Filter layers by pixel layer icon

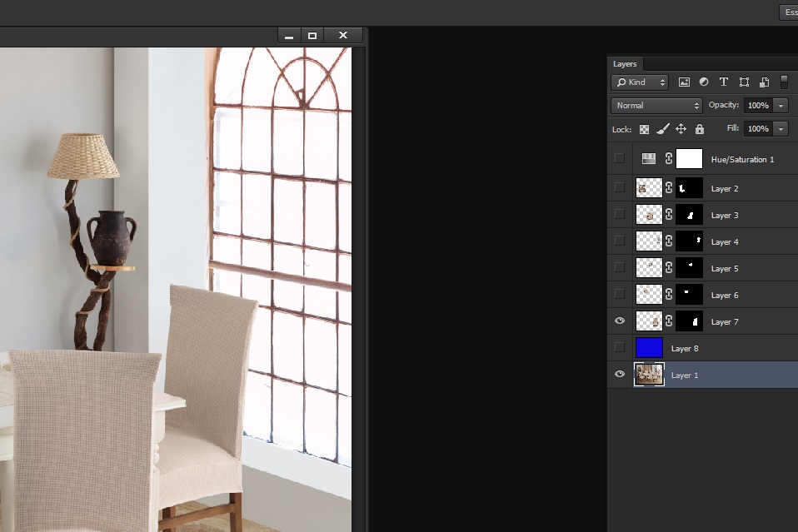pos(684,82)
